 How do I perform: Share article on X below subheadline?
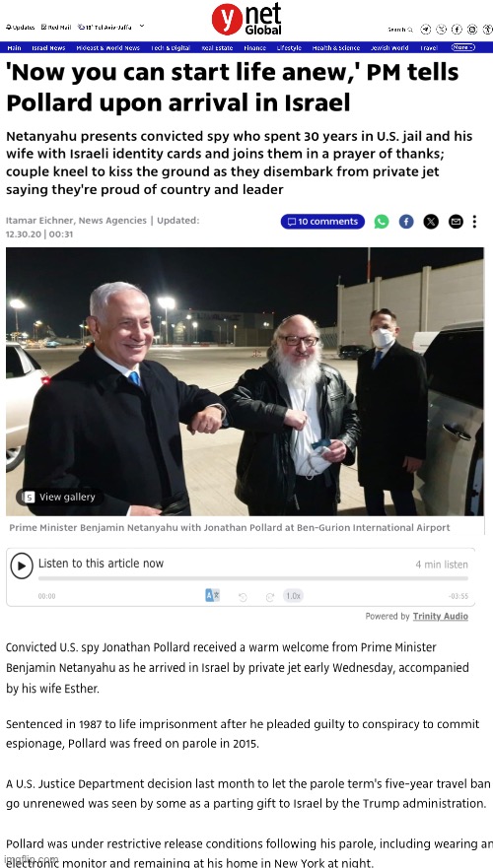(x=431, y=222)
